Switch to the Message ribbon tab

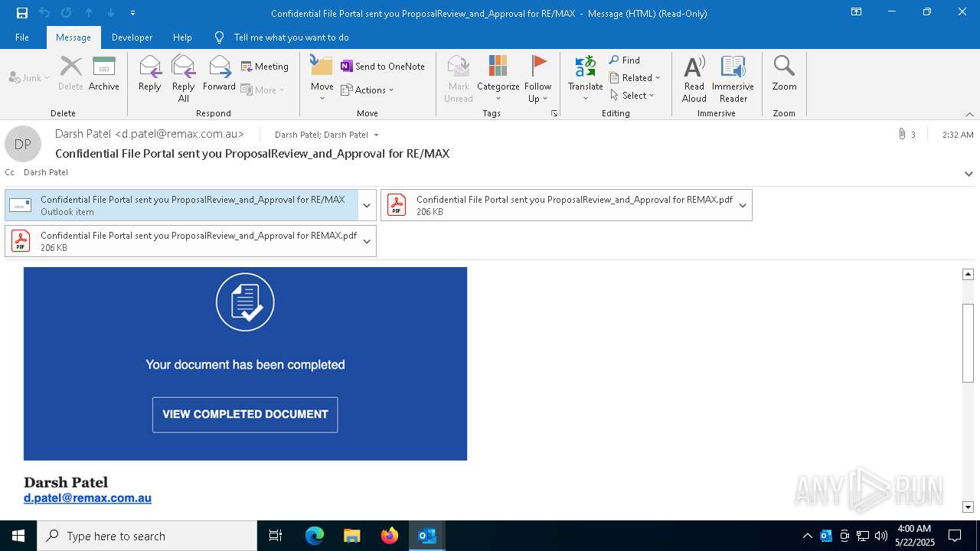coord(73,37)
